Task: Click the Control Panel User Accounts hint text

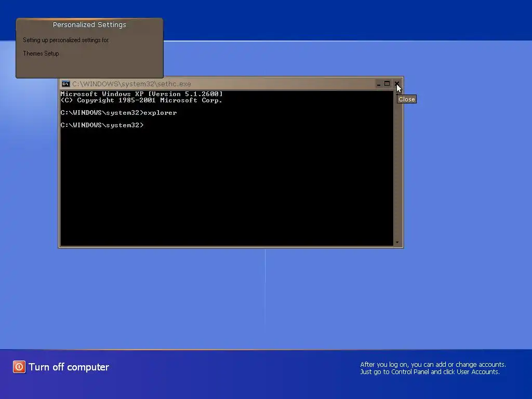Action: click(x=433, y=368)
